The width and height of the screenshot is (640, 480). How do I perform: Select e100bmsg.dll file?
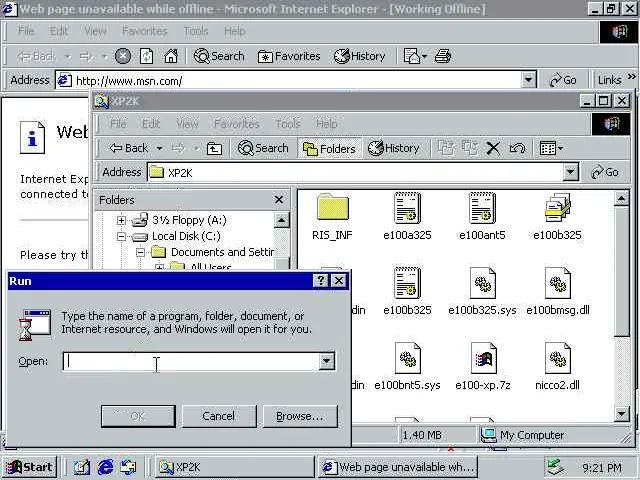point(558,291)
